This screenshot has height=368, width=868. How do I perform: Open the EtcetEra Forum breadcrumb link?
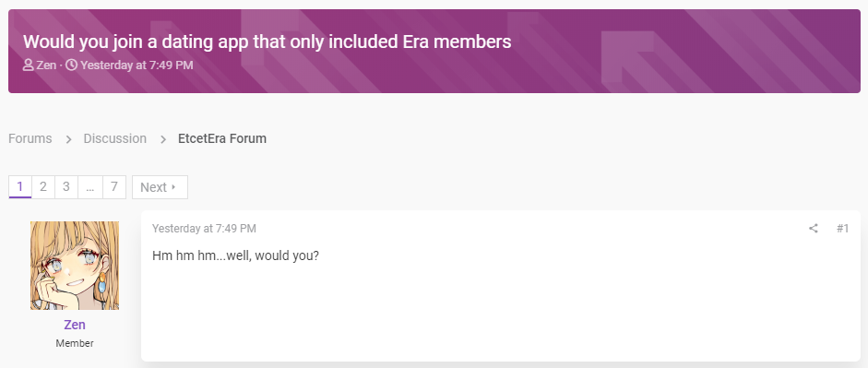222,138
